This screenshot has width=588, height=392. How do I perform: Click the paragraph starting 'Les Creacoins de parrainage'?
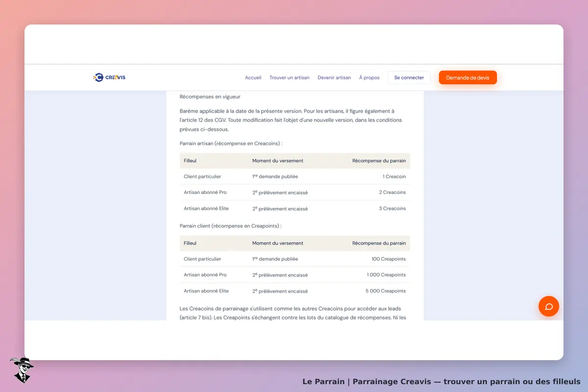coord(294,313)
